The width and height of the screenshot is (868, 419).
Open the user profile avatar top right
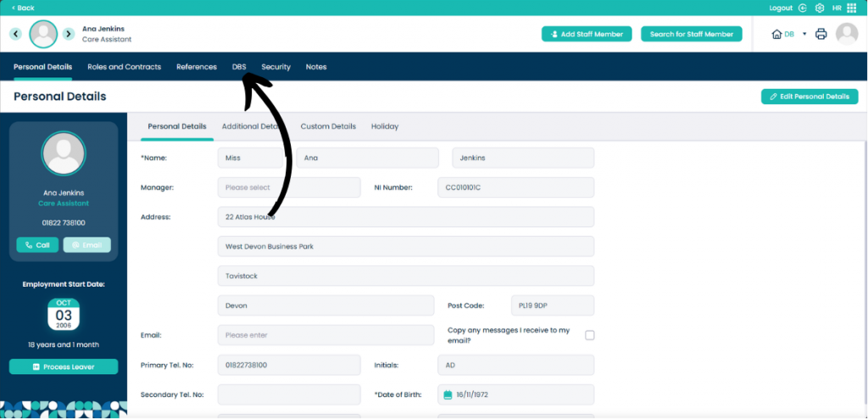(x=847, y=34)
